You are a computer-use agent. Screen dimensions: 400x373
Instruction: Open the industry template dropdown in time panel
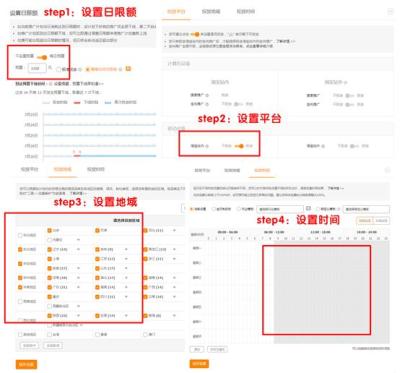tap(280, 209)
